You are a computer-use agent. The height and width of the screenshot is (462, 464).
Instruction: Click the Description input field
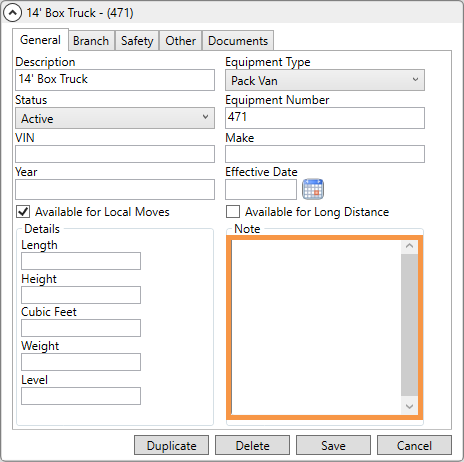pyautogui.click(x=115, y=80)
